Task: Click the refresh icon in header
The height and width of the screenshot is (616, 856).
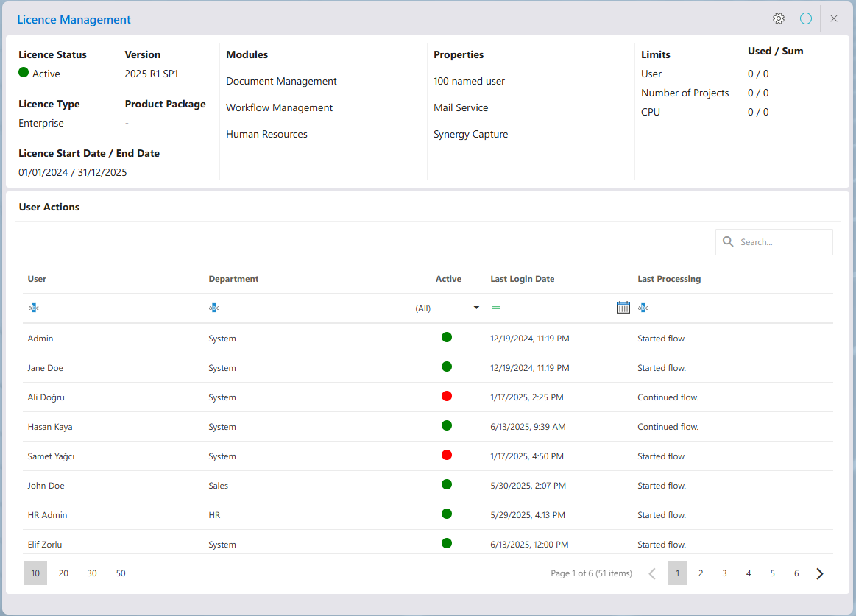Action: (806, 18)
